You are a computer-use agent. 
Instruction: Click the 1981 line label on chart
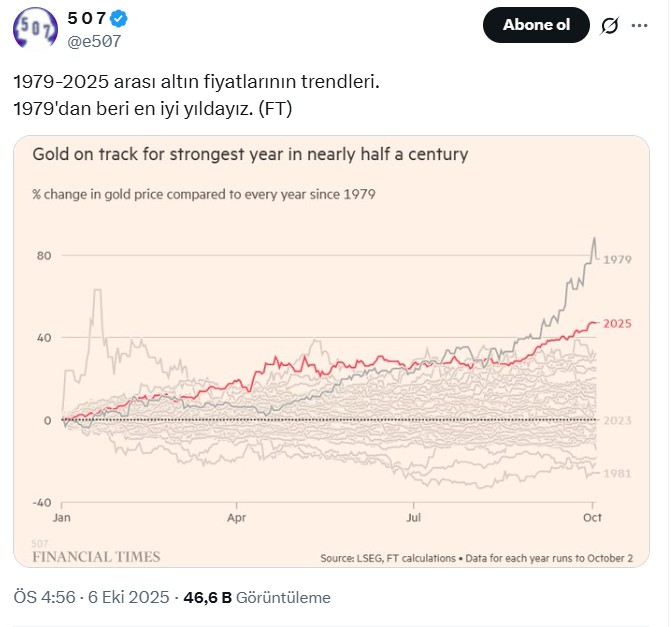[x=619, y=472]
